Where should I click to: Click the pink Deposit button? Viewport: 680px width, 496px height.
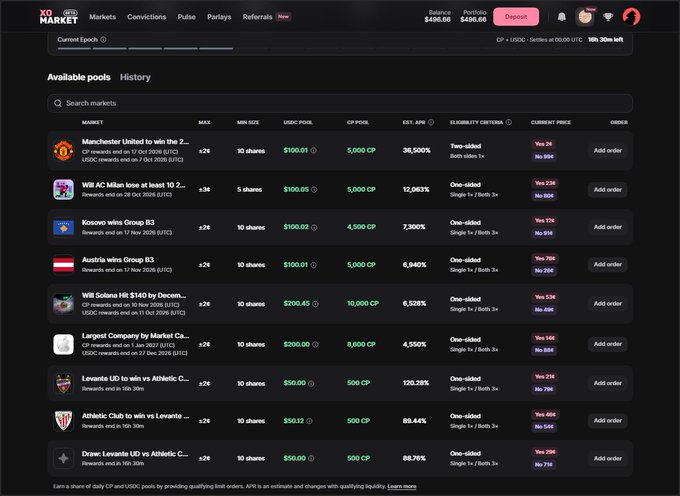pyautogui.click(x=516, y=17)
